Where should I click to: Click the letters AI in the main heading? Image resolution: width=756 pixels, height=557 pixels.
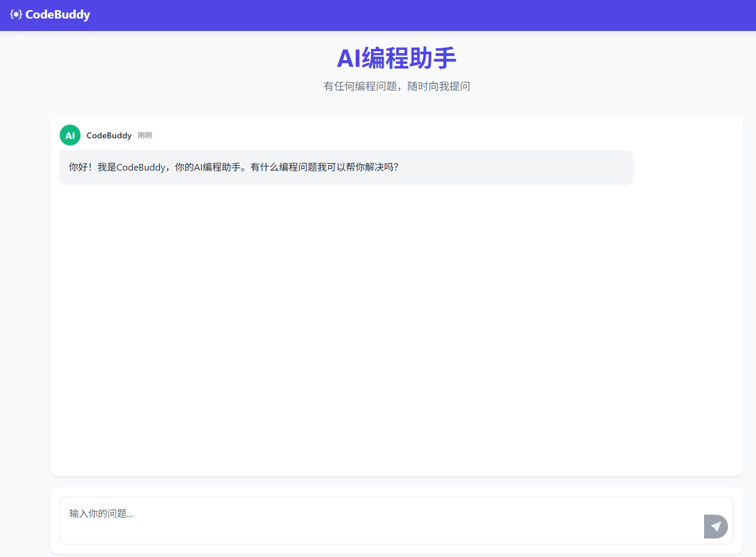tap(348, 58)
